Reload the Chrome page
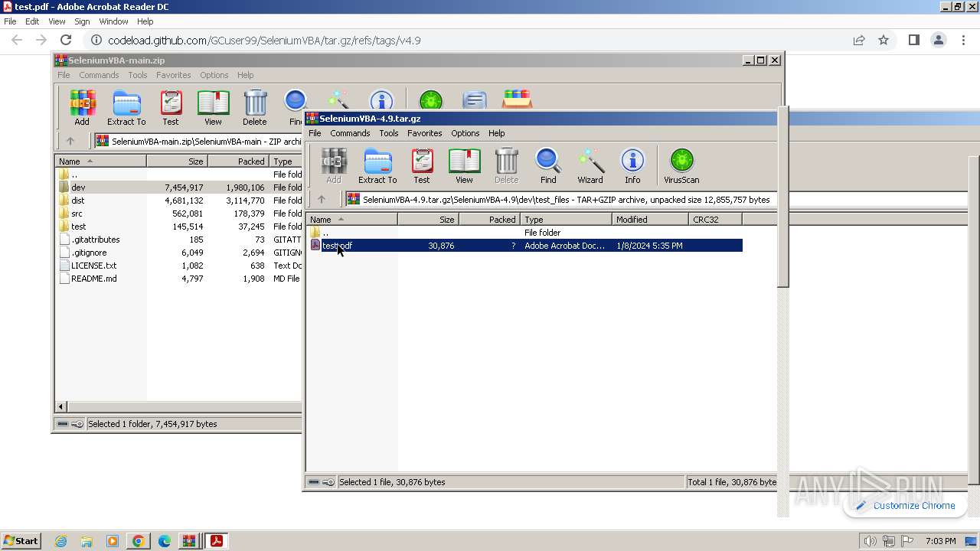The height and width of the screenshot is (551, 980). pyautogui.click(x=66, y=41)
